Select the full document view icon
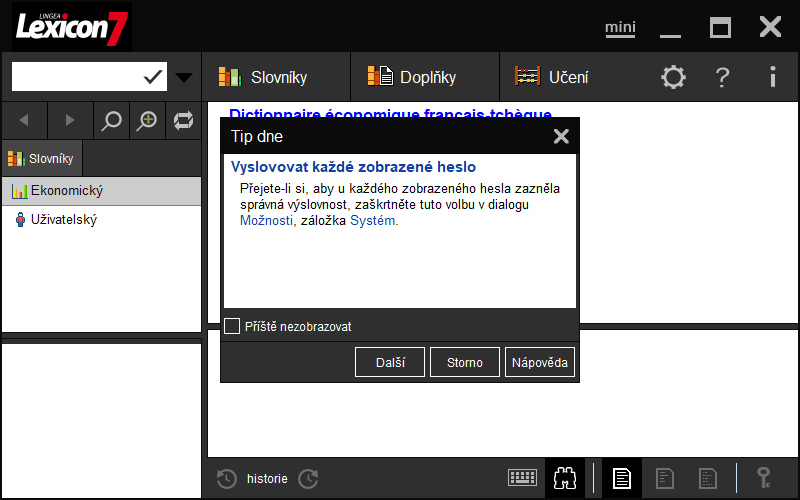The image size is (800, 500). [x=622, y=478]
